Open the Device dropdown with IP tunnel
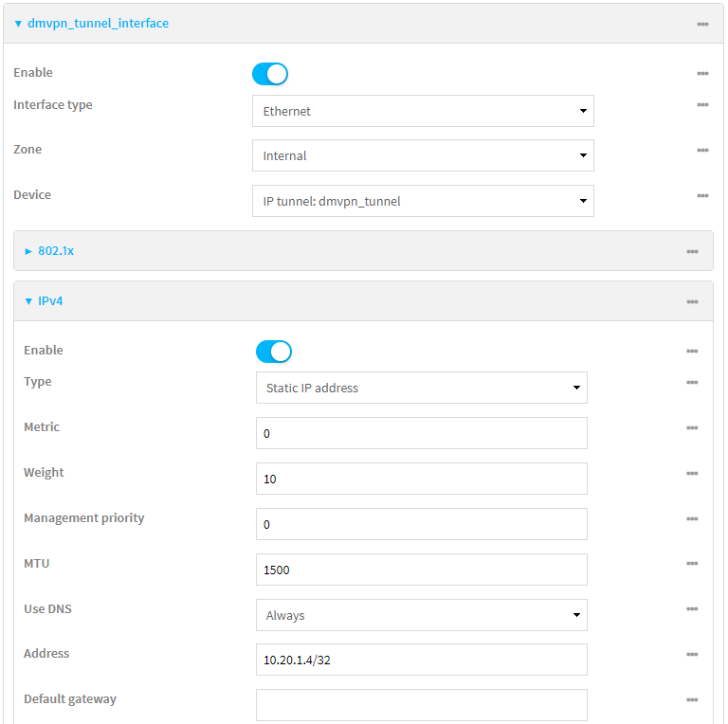 [423, 201]
